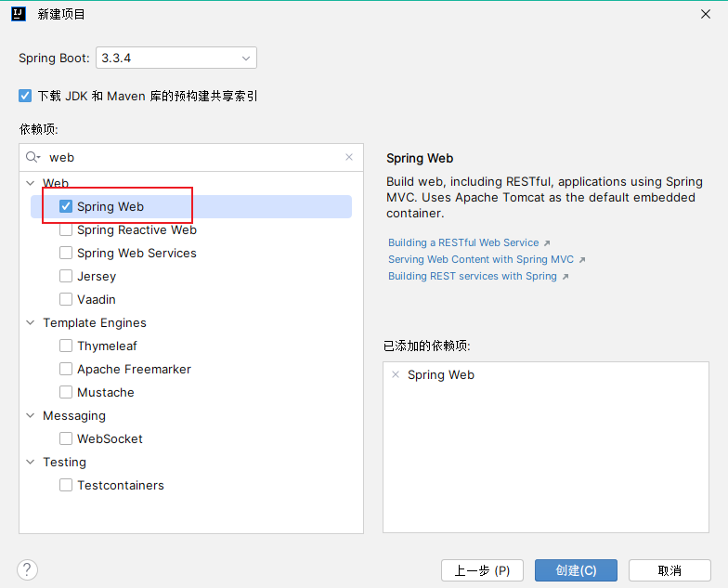
Task: Check the Thymeleaf template engine
Action: [x=66, y=346]
